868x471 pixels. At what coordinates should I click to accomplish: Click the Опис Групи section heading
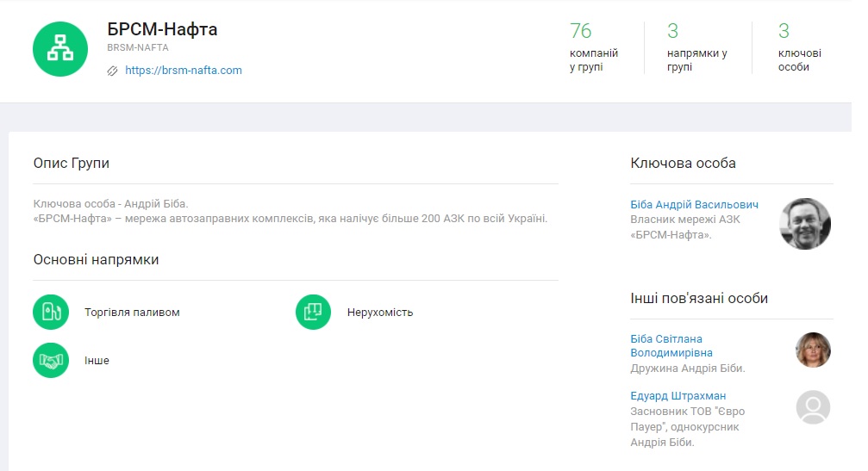(72, 163)
